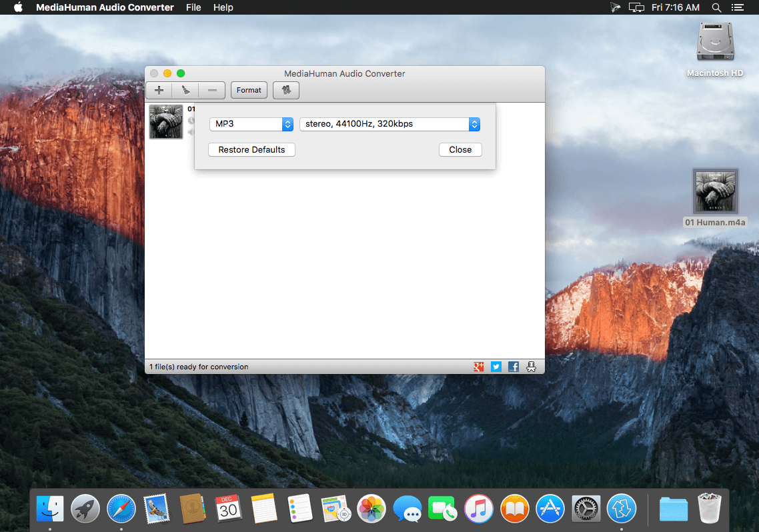Open Launchpad from the Dock
This screenshot has height=532, width=759.
pyautogui.click(x=85, y=509)
